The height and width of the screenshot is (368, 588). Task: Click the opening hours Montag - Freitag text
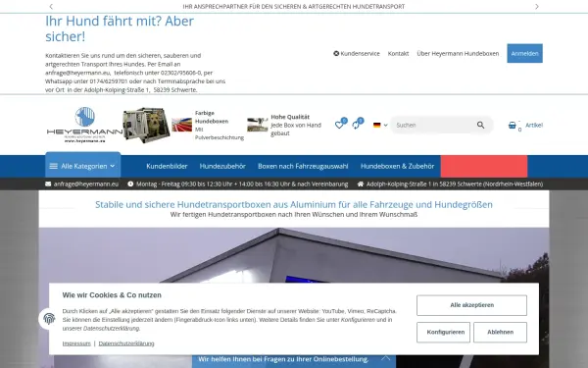point(242,184)
